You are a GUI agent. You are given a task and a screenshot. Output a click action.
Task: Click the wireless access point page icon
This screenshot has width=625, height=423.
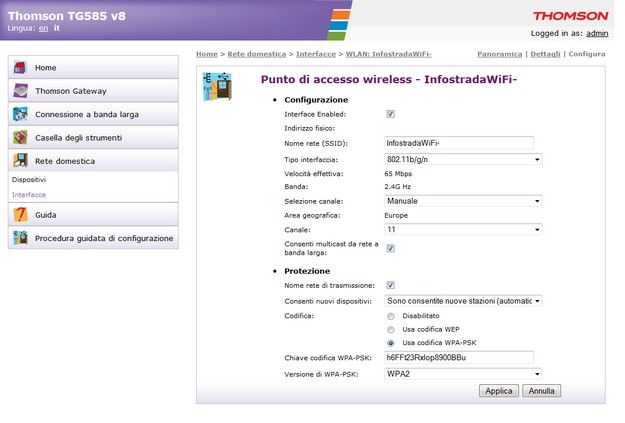217,87
